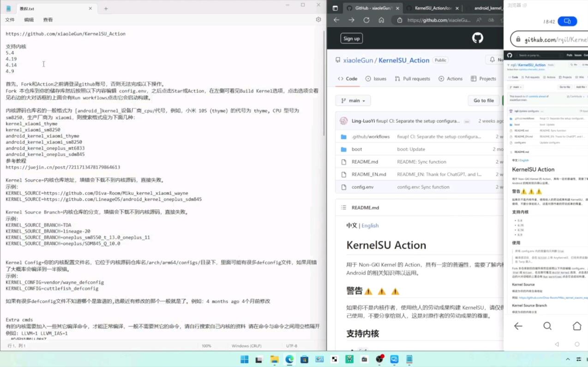Image resolution: width=588 pixels, height=367 pixels.
Task: Close the GitHub - xiaoleGun browser tab
Action: click(397, 8)
